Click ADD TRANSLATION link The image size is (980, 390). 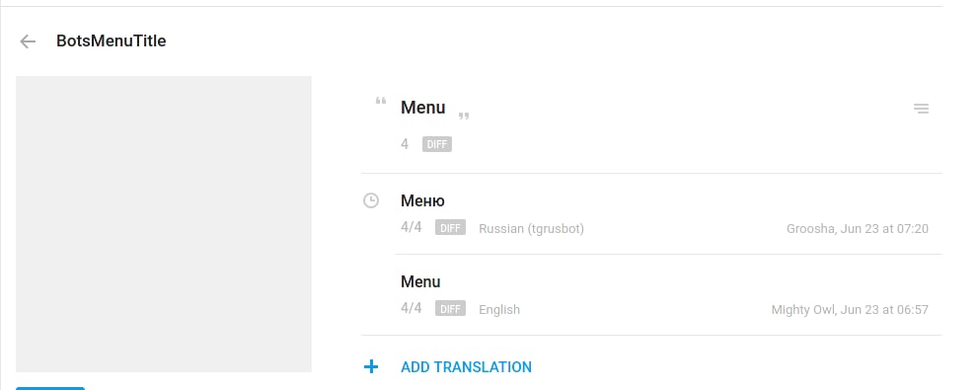(466, 367)
